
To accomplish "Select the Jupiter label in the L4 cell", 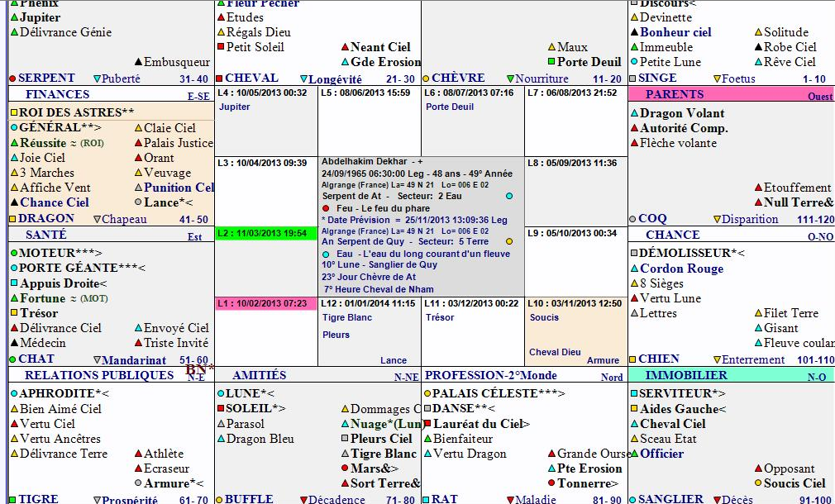I will (x=235, y=107).
